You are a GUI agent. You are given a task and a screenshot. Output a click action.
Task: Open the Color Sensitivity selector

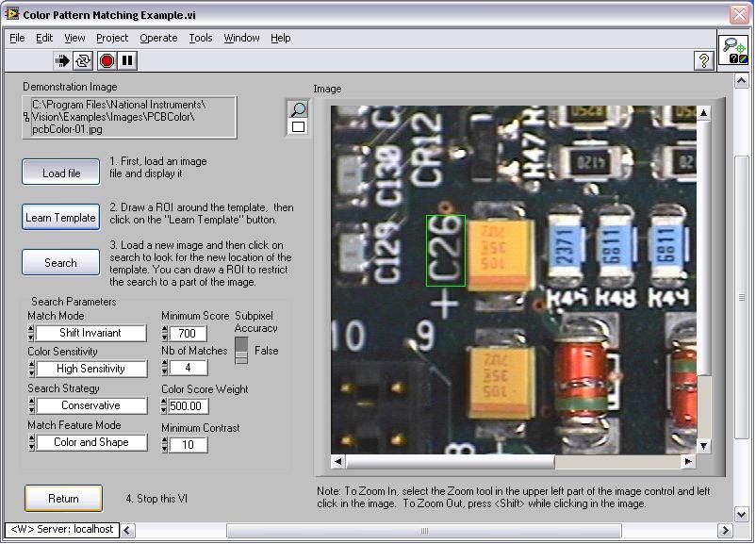[x=90, y=369]
